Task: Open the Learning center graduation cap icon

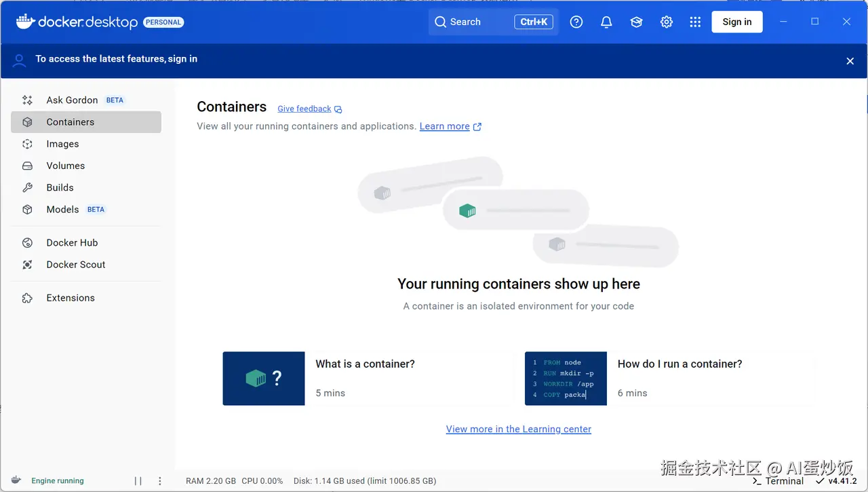Action: pyautogui.click(x=636, y=22)
